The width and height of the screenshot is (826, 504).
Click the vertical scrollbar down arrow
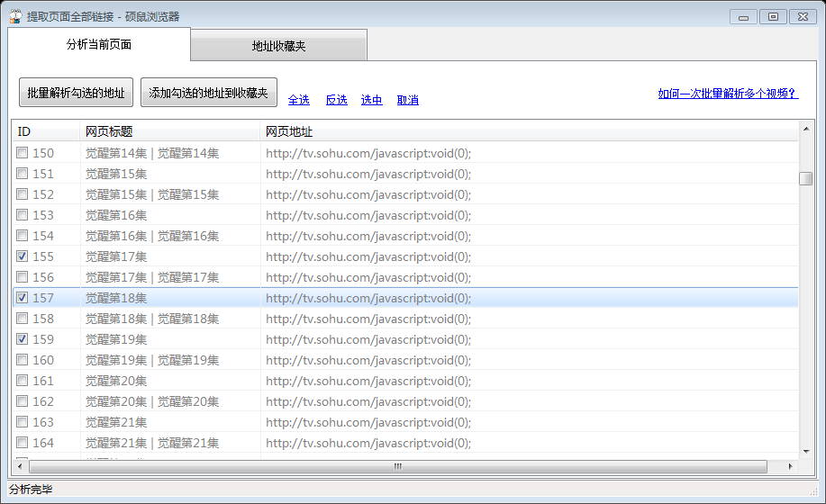tap(806, 452)
